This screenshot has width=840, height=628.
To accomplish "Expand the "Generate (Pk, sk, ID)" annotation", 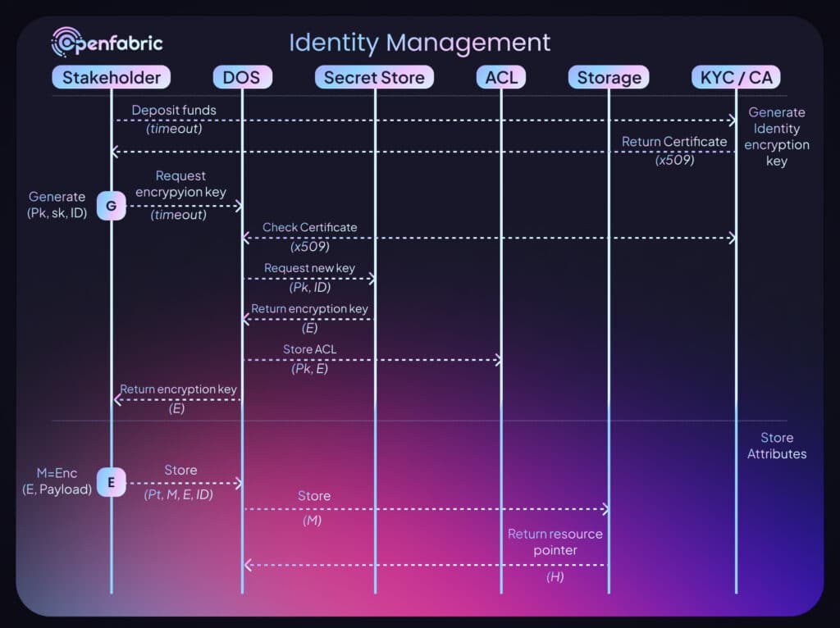I will click(57, 206).
